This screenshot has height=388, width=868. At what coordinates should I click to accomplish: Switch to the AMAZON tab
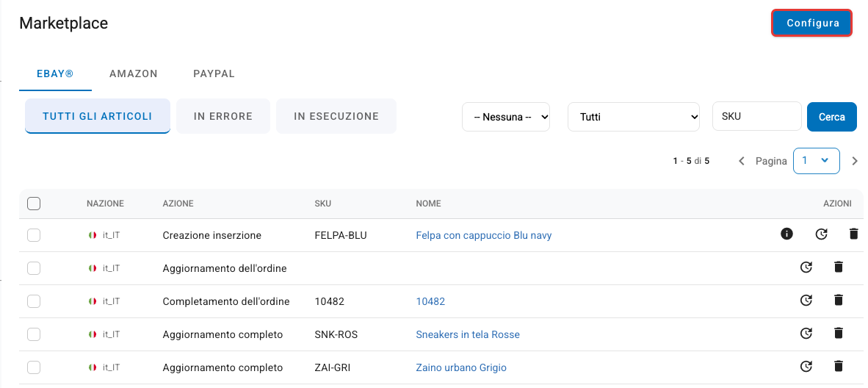pyautogui.click(x=134, y=73)
